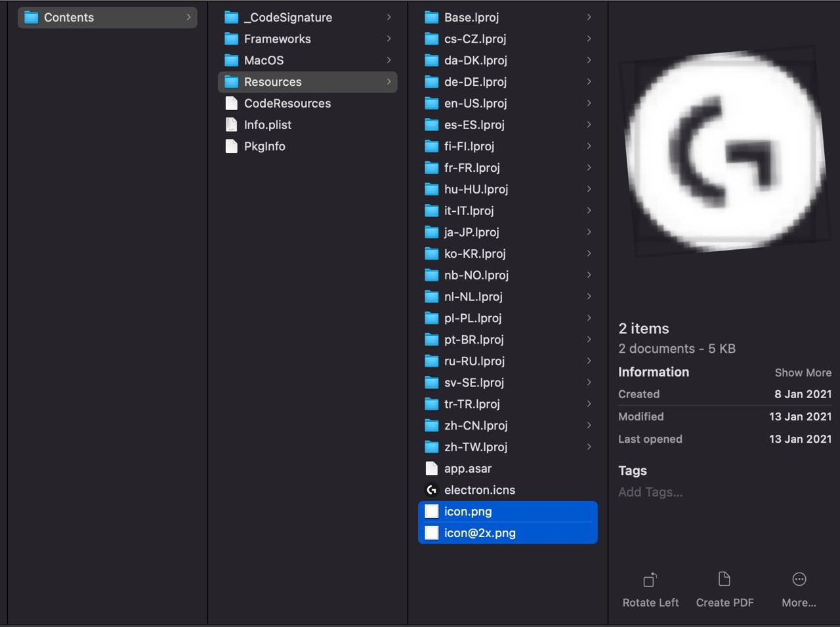
Task: Open the More actions ellipsis icon
Action: click(799, 579)
